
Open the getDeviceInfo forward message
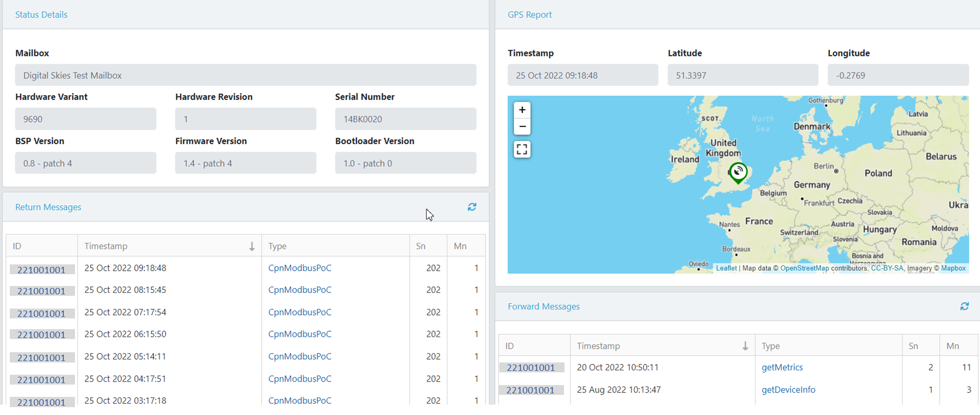[x=788, y=390]
